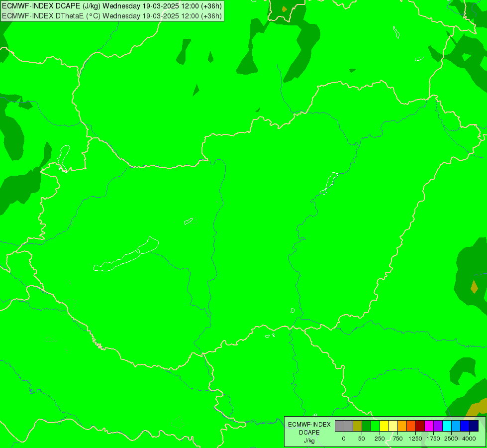Select the dark green legend swatch
487x448 pixels.
coord(367,426)
